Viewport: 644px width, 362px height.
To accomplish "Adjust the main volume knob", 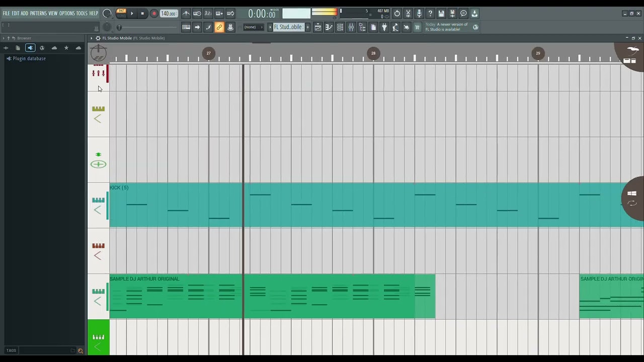I will pos(107,14).
